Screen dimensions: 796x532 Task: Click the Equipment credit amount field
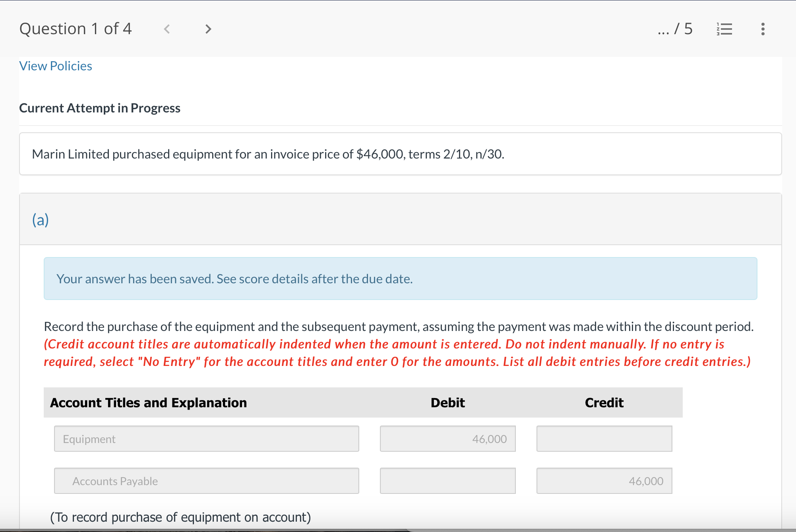click(x=604, y=439)
